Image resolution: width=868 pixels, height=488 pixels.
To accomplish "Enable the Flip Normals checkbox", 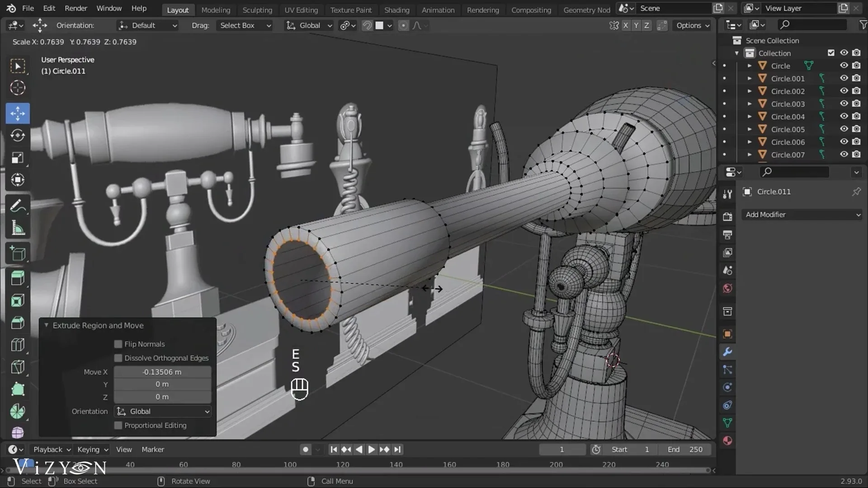I will (118, 344).
